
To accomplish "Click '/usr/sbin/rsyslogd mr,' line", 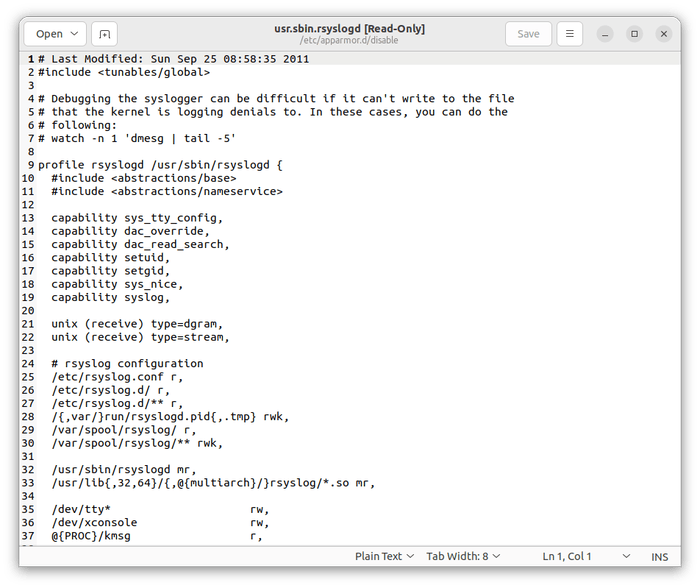I will [x=124, y=470].
